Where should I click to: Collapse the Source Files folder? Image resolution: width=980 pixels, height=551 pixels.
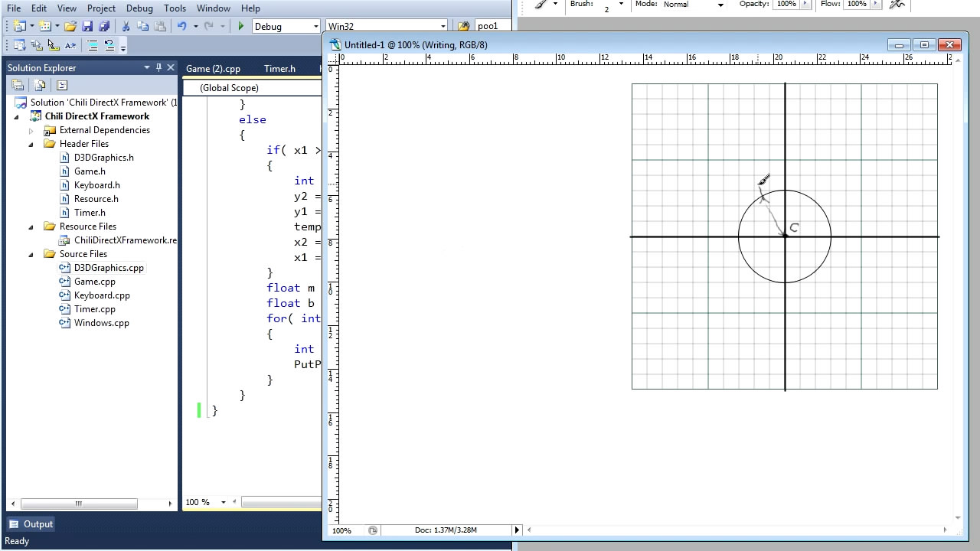click(31, 254)
